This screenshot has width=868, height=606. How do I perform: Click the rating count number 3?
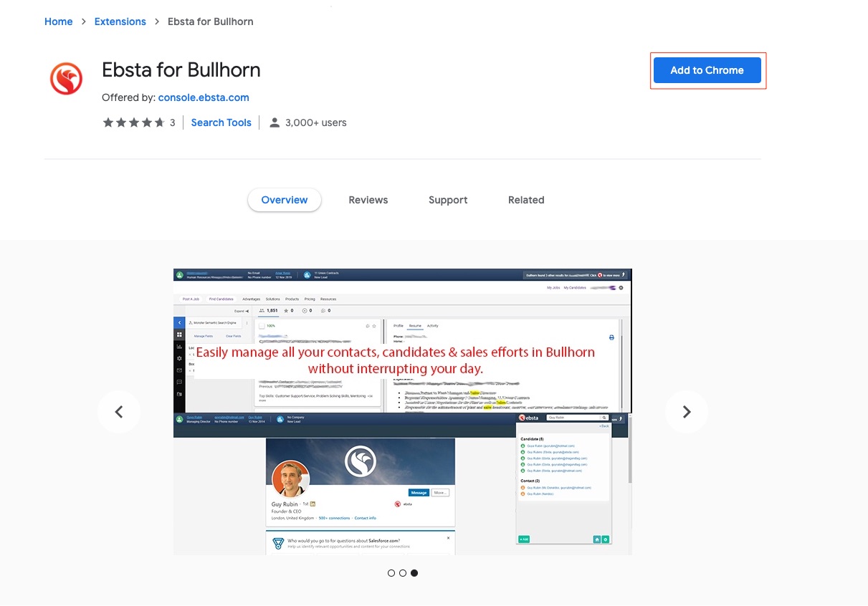[173, 122]
